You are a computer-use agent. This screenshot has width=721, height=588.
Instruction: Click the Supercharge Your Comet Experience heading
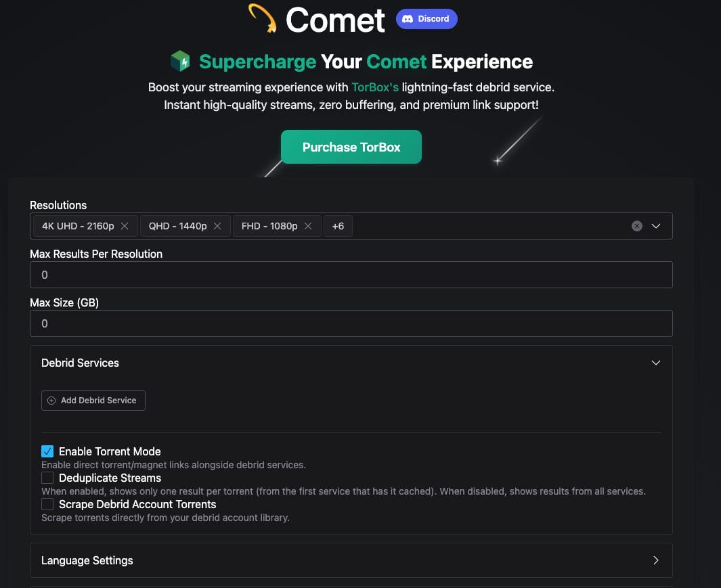pos(366,62)
